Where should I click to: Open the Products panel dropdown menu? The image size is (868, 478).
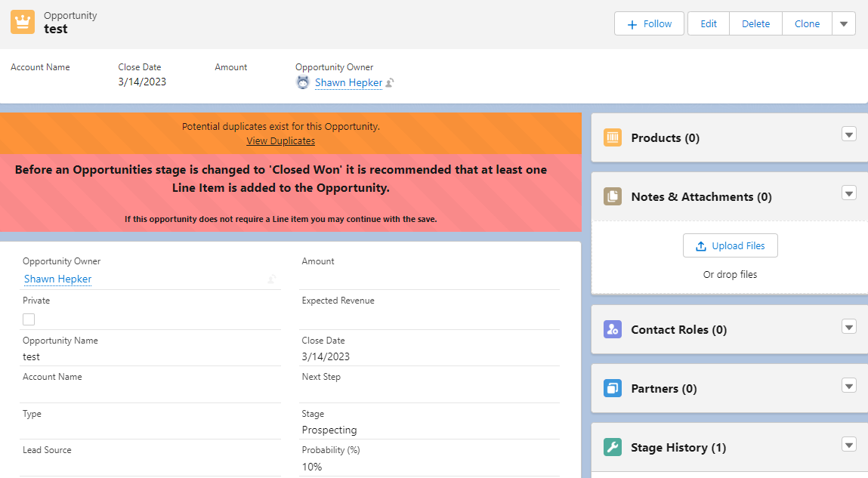click(849, 134)
